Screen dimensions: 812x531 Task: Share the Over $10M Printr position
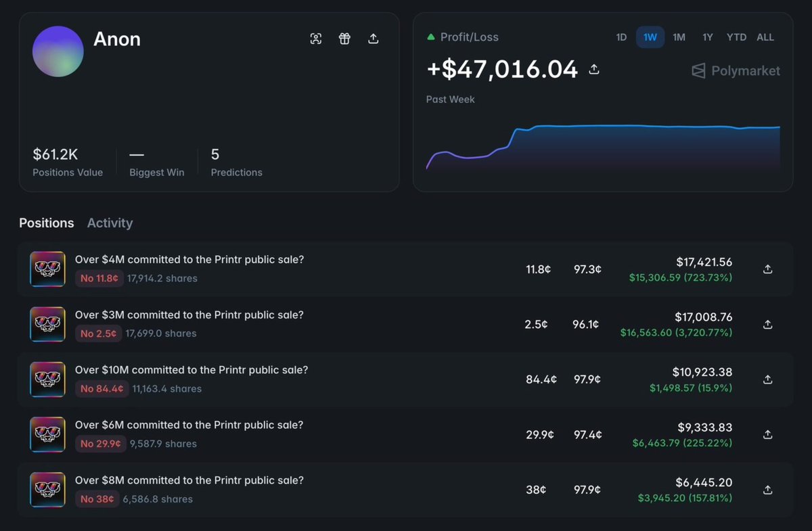tap(767, 379)
